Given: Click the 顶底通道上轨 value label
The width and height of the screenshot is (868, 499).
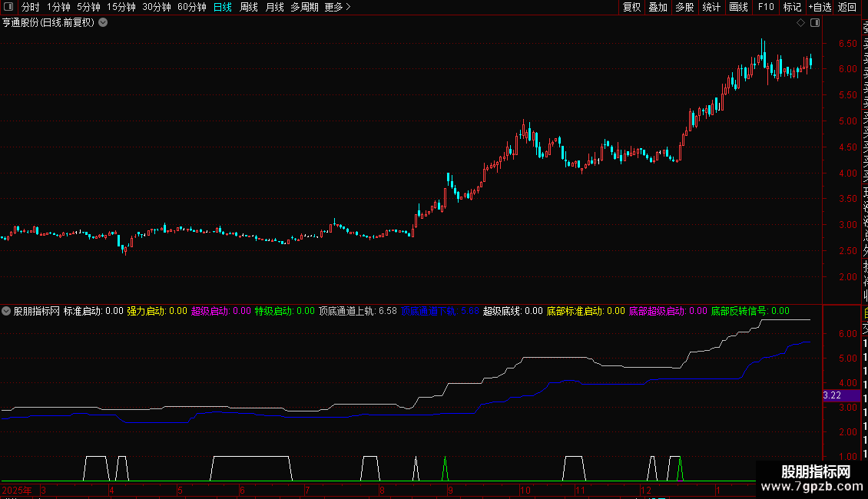Looking at the screenshot, I should click(x=358, y=311).
